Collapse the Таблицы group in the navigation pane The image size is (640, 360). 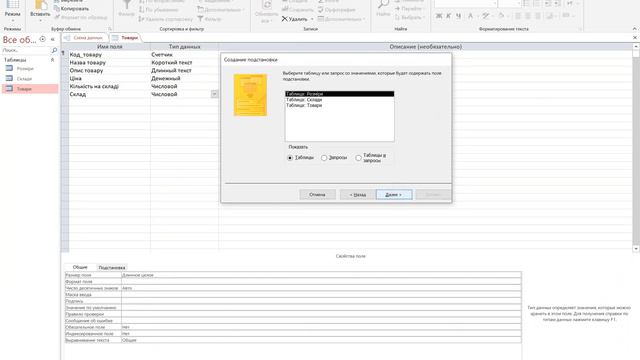pyautogui.click(x=53, y=60)
